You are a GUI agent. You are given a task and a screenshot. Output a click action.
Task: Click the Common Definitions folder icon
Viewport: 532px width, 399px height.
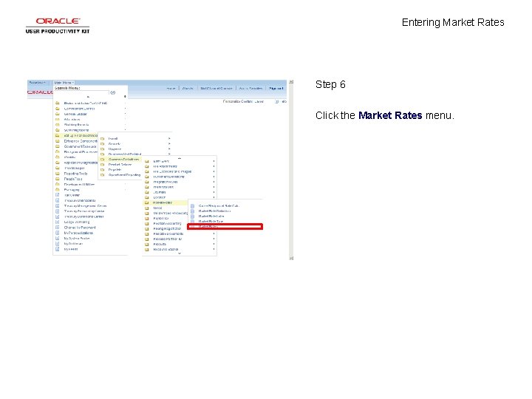102,159
